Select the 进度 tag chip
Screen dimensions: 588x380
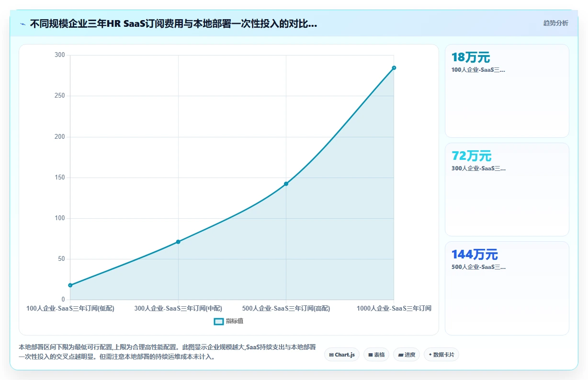coord(407,355)
